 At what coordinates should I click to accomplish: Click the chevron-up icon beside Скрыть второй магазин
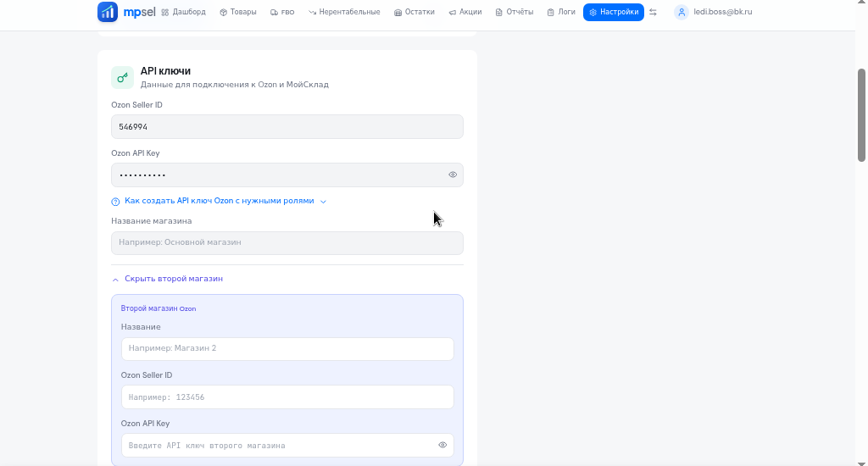(x=115, y=280)
